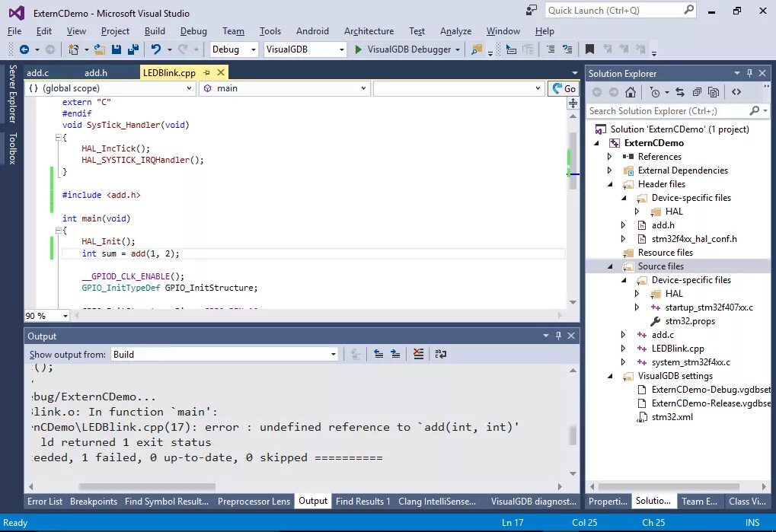The image size is (776, 532).
Task: Open the Error List tab
Action: [x=45, y=502]
